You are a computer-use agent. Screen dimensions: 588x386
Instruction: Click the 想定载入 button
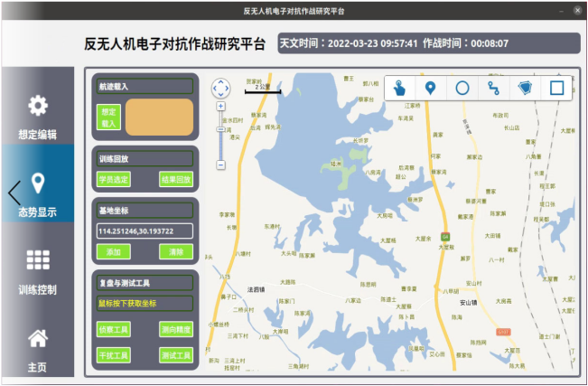click(x=108, y=118)
